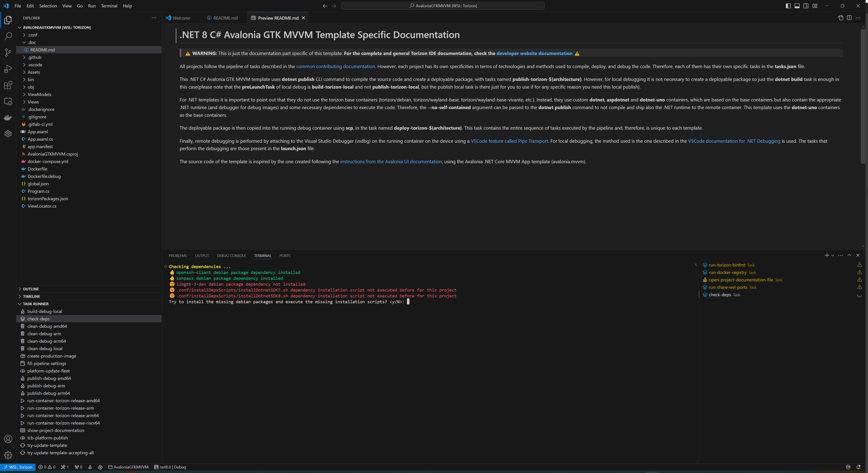The height and width of the screenshot is (473, 868).
Task: Expand the .github folder
Action: [89, 57]
